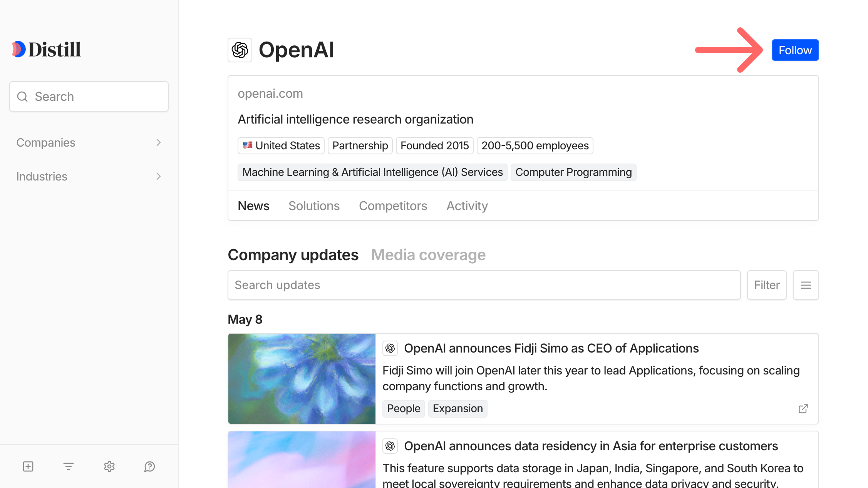Image resolution: width=868 pixels, height=488 pixels.
Task: Open the add/new watch icon in sidebar footer
Action: (x=27, y=466)
